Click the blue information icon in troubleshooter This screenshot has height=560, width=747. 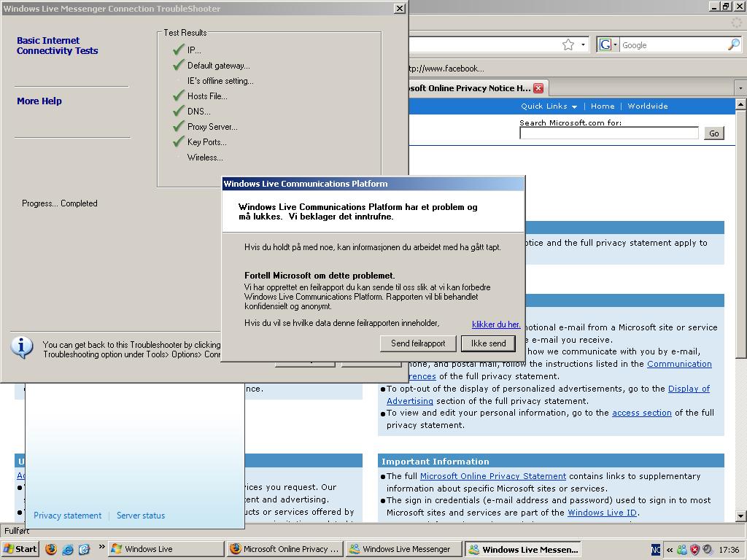(21, 347)
